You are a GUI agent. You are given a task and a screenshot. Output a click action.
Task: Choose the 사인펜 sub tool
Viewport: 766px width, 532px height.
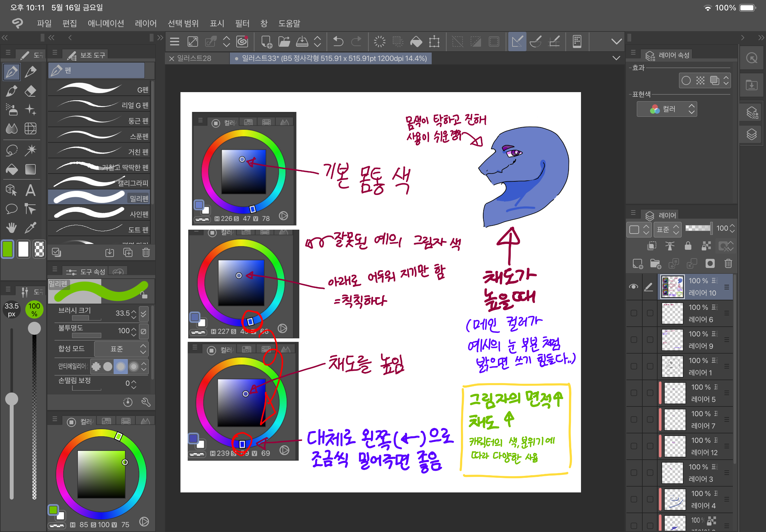(99, 213)
